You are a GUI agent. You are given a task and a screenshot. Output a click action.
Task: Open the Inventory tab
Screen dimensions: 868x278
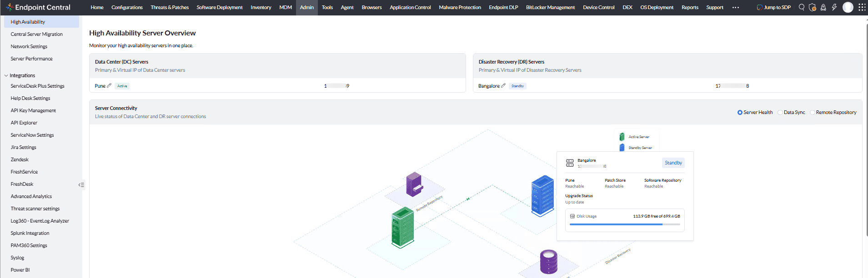point(261,7)
